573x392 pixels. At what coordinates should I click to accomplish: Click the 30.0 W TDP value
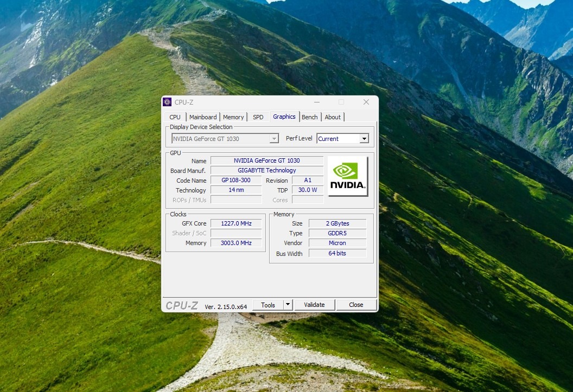(x=308, y=190)
